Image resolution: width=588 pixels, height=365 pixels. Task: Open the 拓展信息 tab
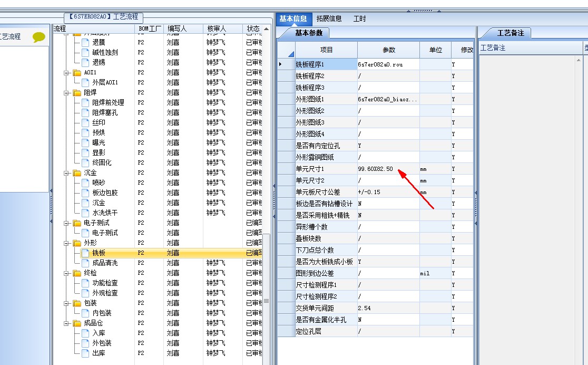[329, 19]
